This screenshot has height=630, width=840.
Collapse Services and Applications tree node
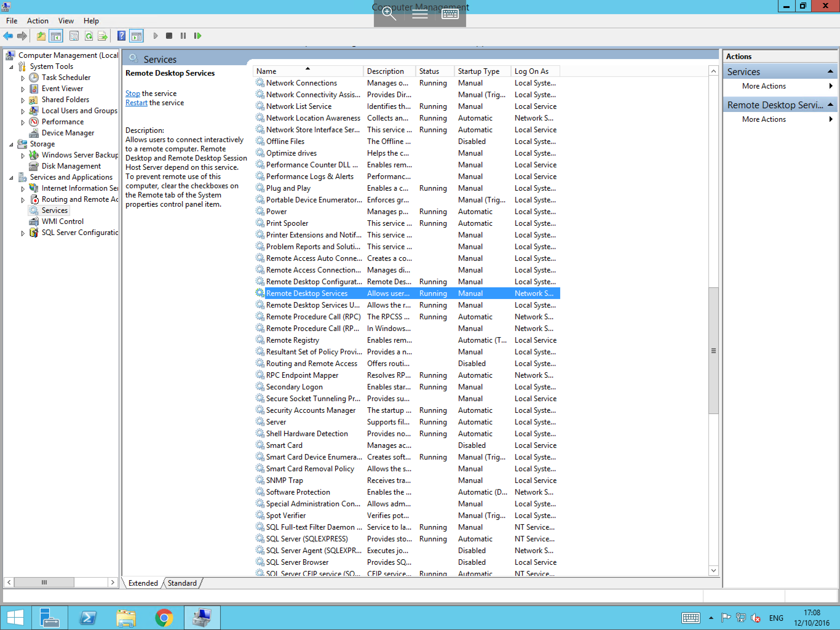pos(11,178)
